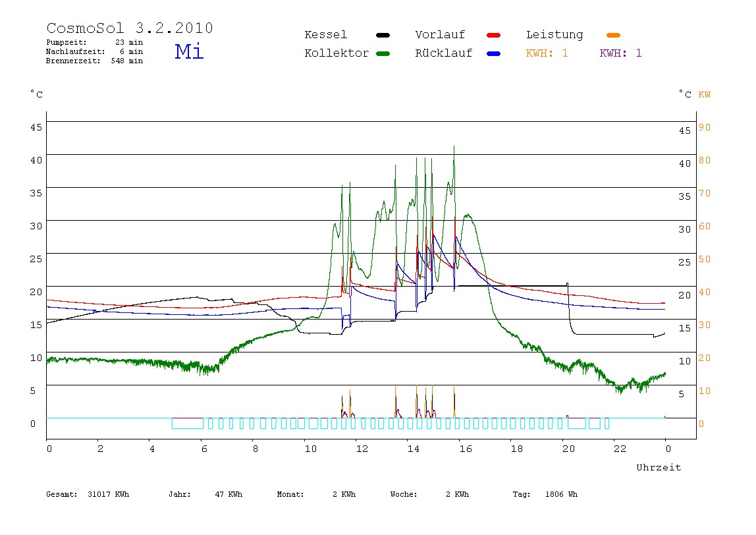This screenshot has width=756, height=535.
Task: Click the '1806 Wh' day value
Action: pyautogui.click(x=561, y=494)
